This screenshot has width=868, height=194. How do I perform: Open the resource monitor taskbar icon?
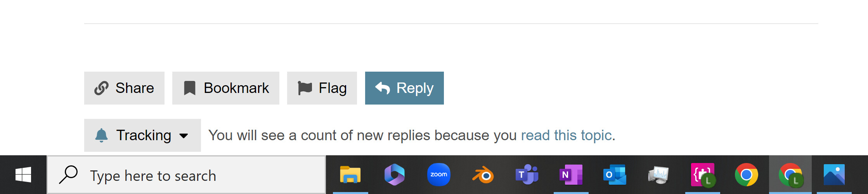[658, 175]
